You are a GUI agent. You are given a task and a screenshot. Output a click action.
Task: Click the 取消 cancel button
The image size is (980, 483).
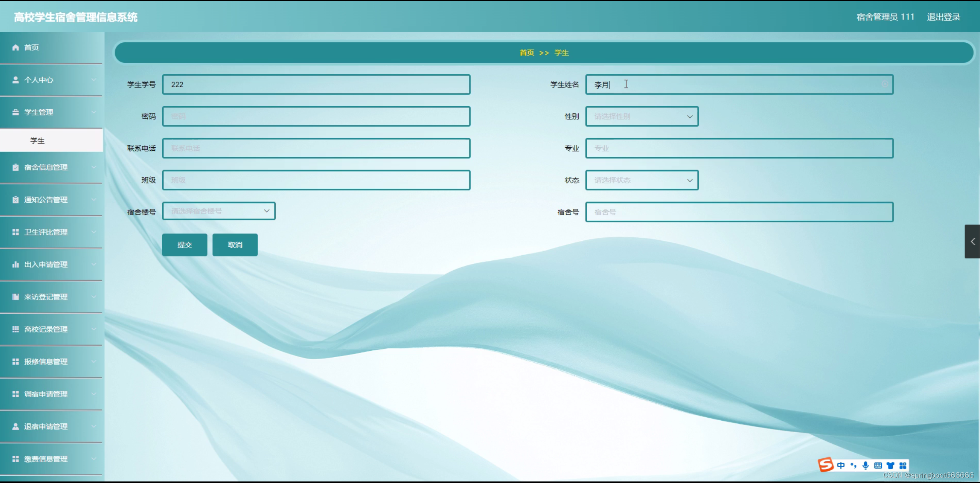pos(235,245)
